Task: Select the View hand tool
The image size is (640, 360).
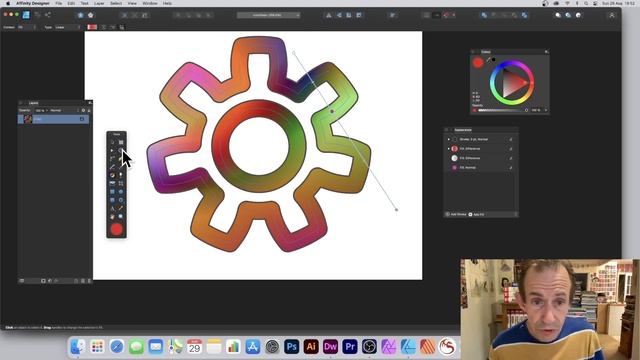Action: tap(112, 216)
